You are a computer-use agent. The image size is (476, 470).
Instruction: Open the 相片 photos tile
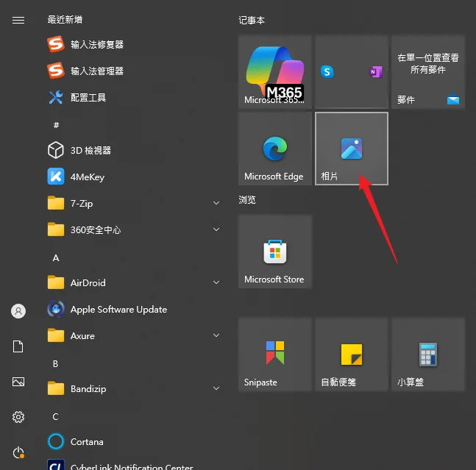coord(352,149)
